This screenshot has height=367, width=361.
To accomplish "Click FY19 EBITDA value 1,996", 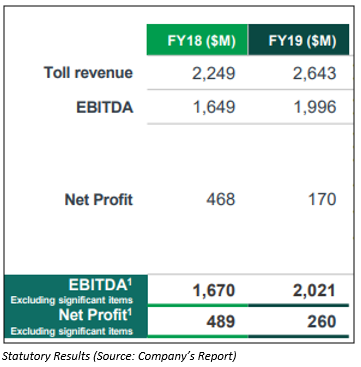I will pyautogui.click(x=315, y=107).
